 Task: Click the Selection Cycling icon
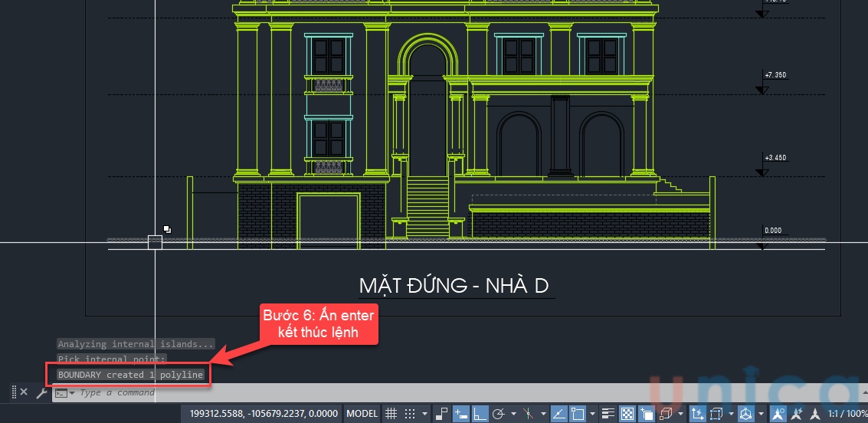(647, 413)
